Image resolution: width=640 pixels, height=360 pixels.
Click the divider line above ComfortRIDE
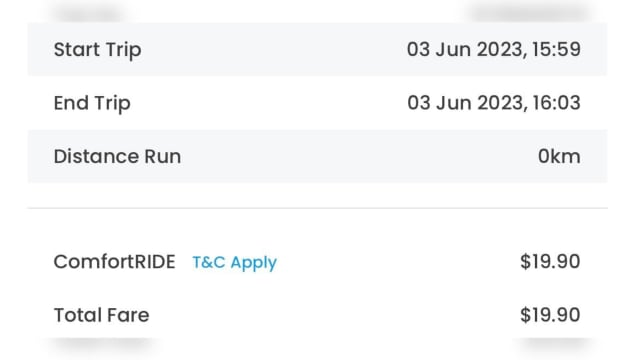pyautogui.click(x=318, y=208)
